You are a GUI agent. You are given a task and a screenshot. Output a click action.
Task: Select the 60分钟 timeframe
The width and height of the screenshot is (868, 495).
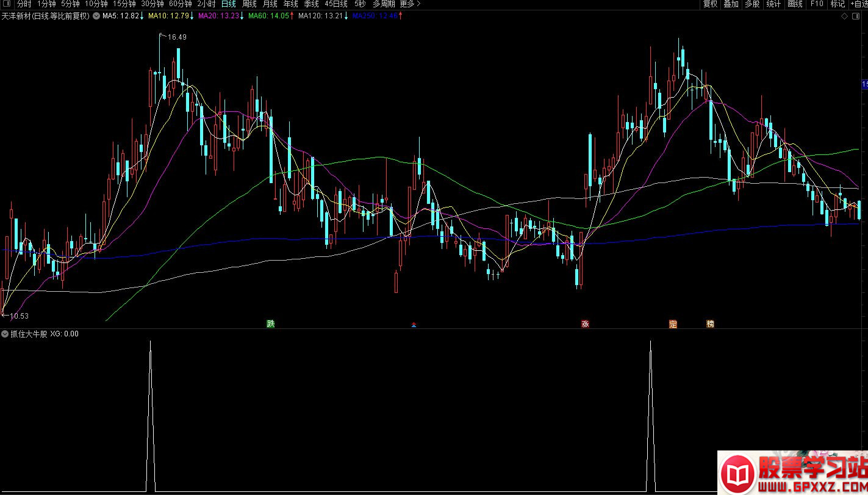click(x=180, y=4)
